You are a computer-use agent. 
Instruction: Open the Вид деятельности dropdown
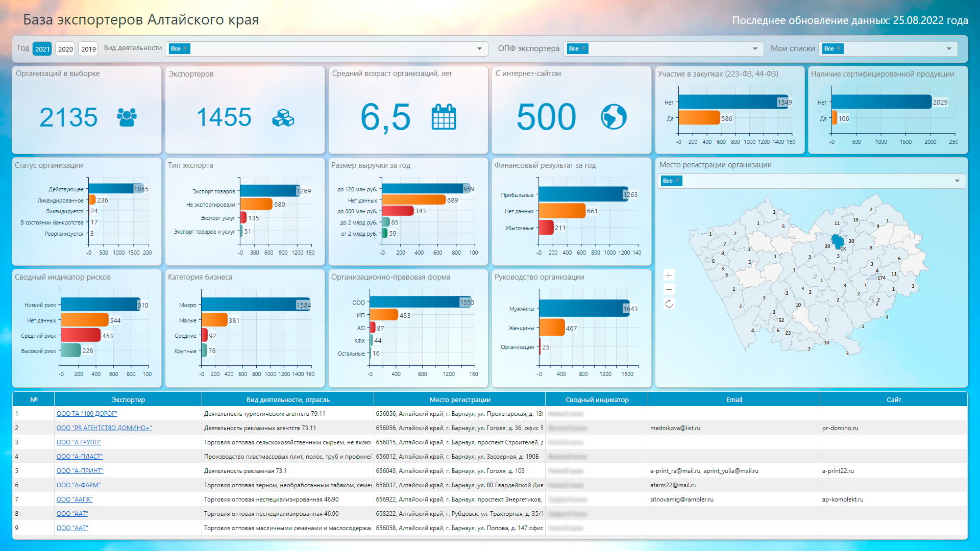[479, 48]
